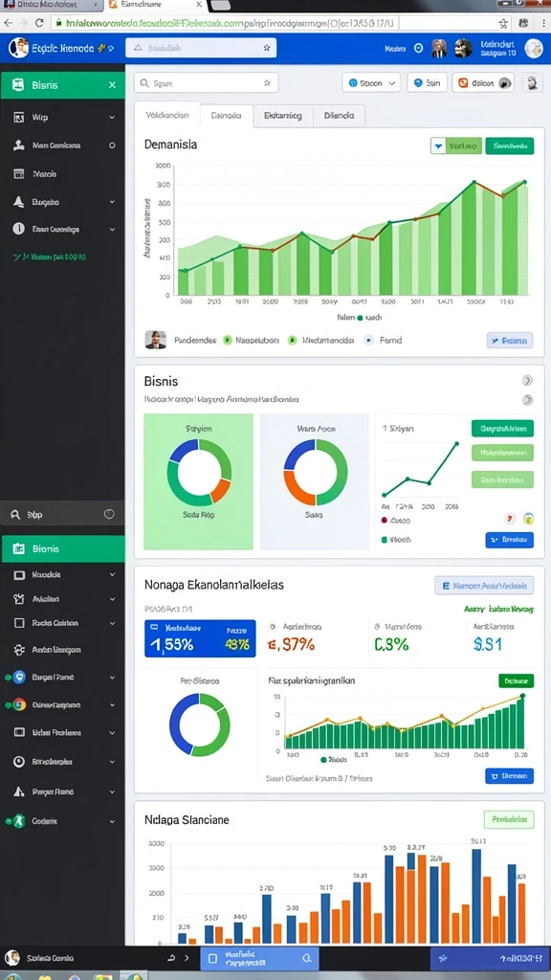Open the Spoon dropdown in the top toolbar
This screenshot has width=551, height=980.
[x=371, y=82]
